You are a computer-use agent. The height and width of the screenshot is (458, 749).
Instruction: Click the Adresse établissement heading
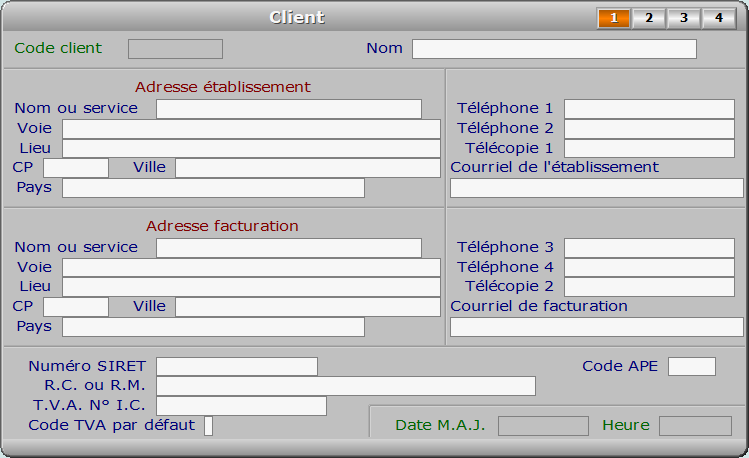click(223, 87)
